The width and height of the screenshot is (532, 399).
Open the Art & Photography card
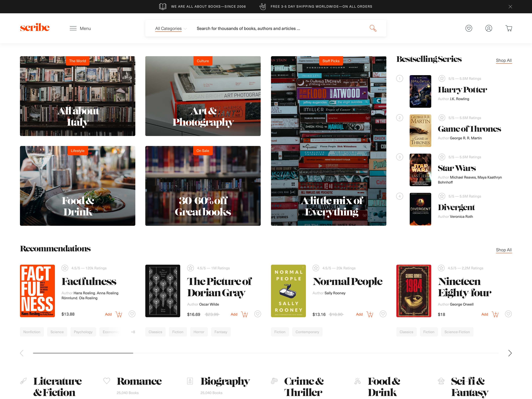tap(203, 96)
